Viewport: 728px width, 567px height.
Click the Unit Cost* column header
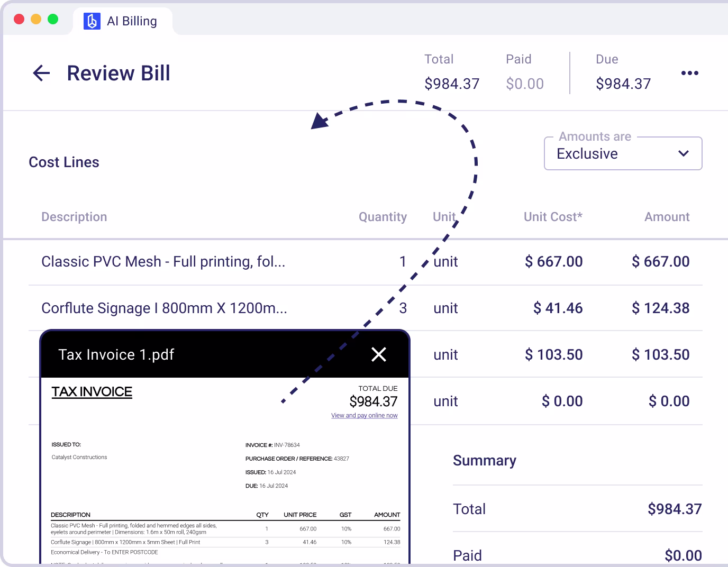pyautogui.click(x=553, y=217)
